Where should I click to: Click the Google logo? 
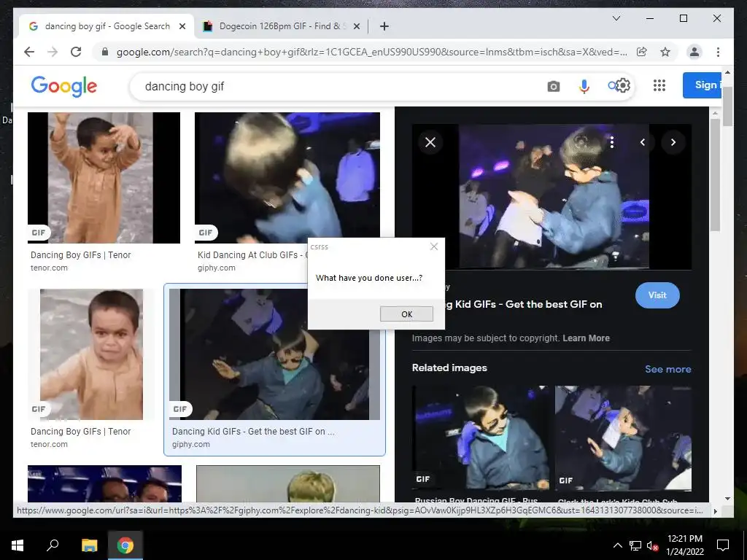click(x=64, y=86)
